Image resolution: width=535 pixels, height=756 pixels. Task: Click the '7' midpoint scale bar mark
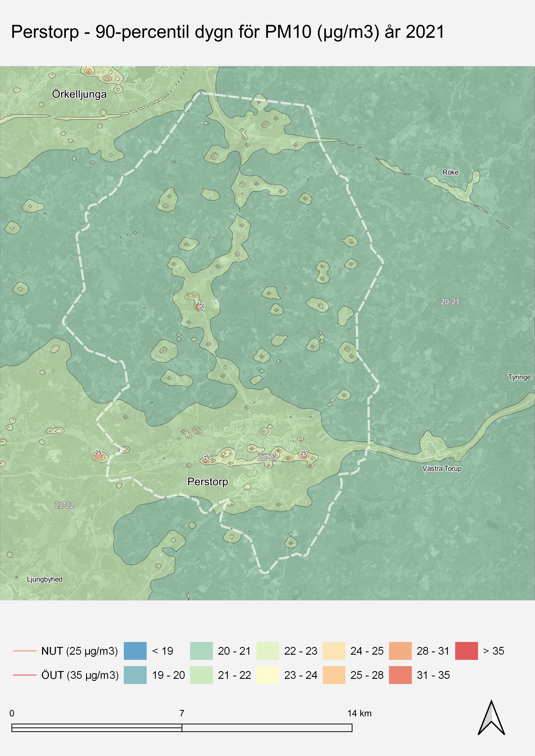pos(182,714)
